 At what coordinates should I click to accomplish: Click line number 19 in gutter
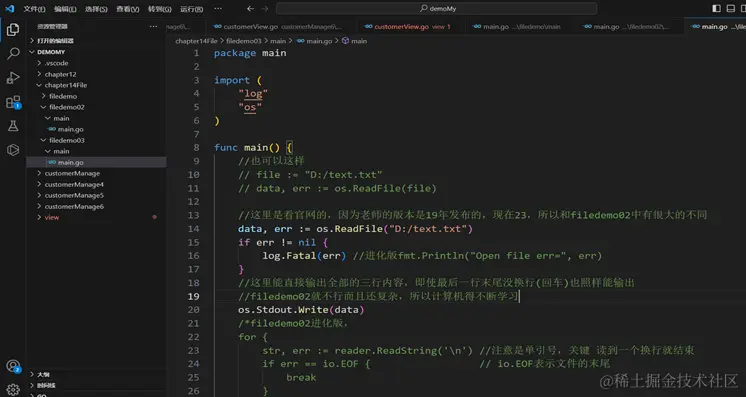pos(193,296)
